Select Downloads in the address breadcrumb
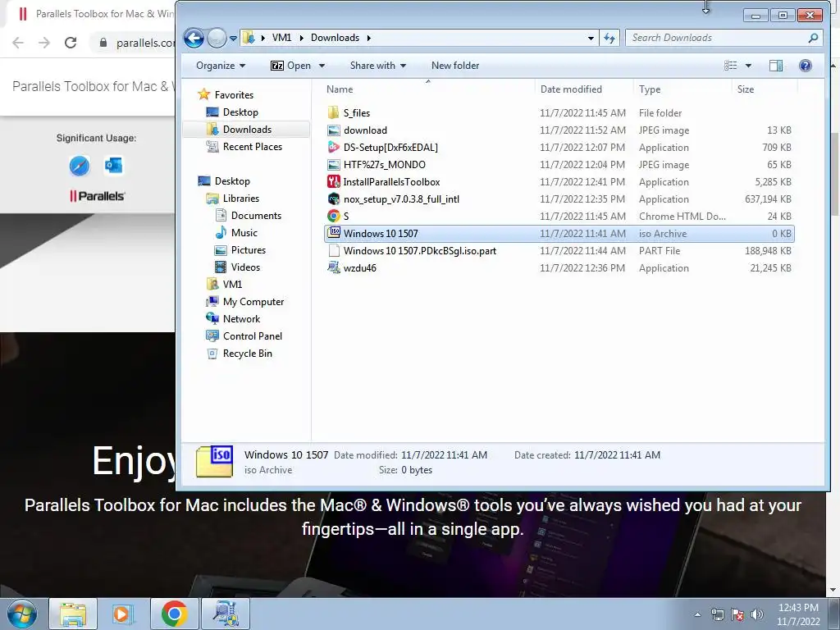 point(335,38)
